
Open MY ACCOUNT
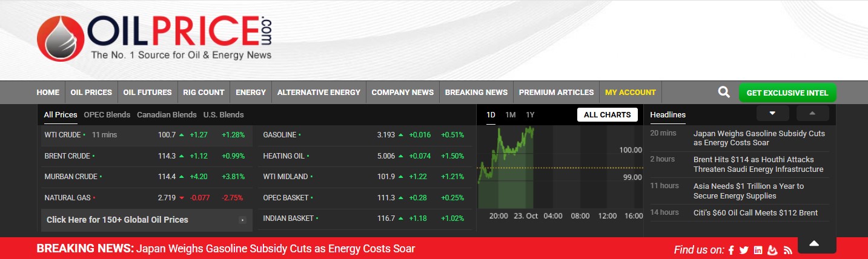click(631, 92)
